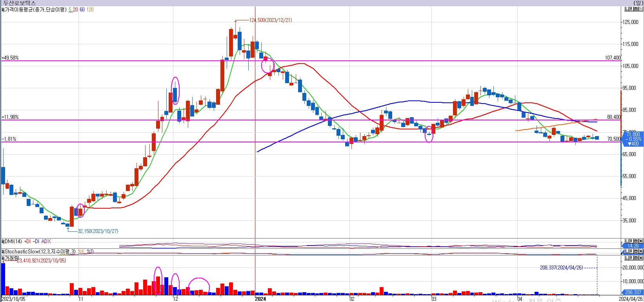Click the 70,500 horizontal line price label

pyautogui.click(x=614, y=139)
